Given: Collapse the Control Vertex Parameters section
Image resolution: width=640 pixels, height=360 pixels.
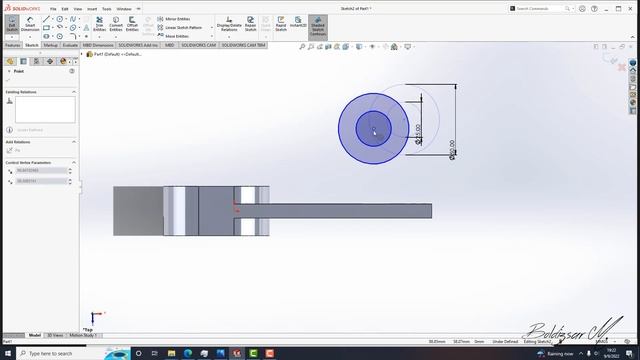Looking at the screenshot, I should point(74,162).
